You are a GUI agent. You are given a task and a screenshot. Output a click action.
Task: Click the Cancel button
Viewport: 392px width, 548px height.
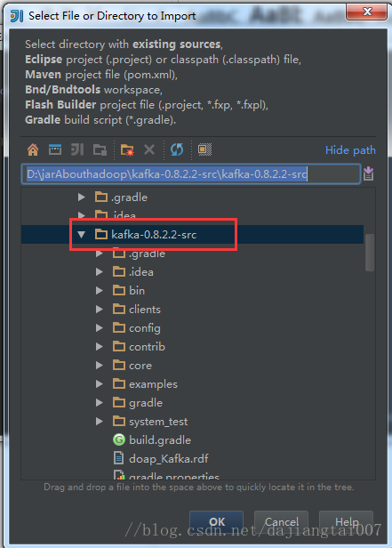[282, 522]
